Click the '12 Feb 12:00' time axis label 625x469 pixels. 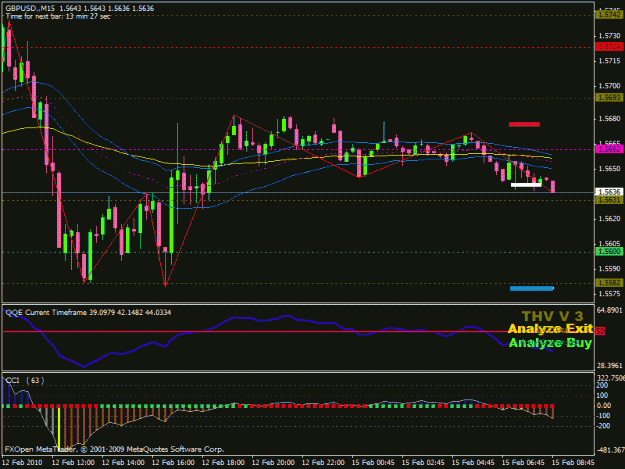(73, 462)
